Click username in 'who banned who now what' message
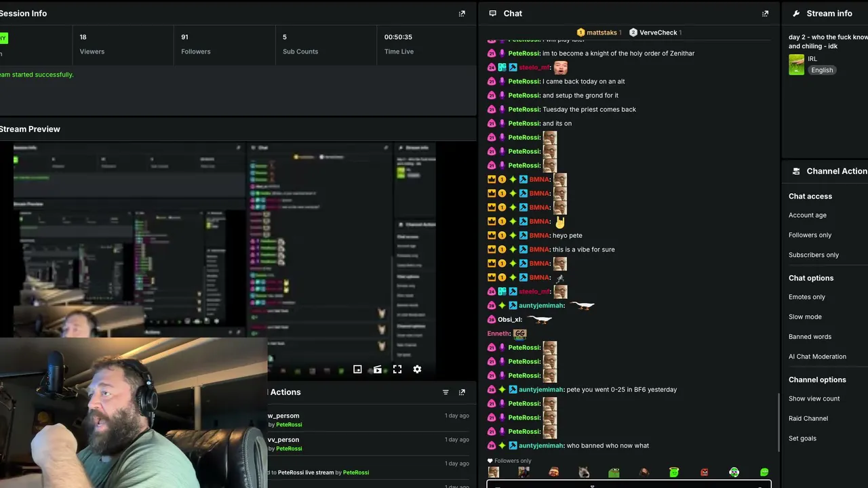 541,445
